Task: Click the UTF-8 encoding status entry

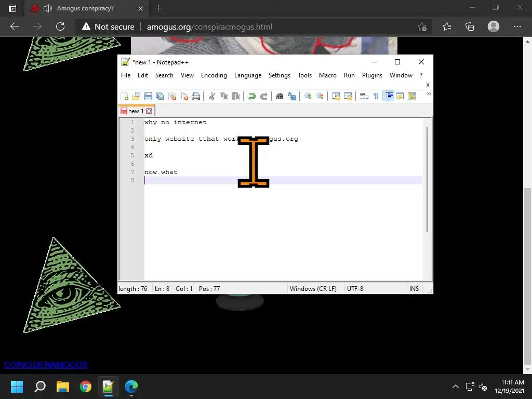Action: [355, 289]
